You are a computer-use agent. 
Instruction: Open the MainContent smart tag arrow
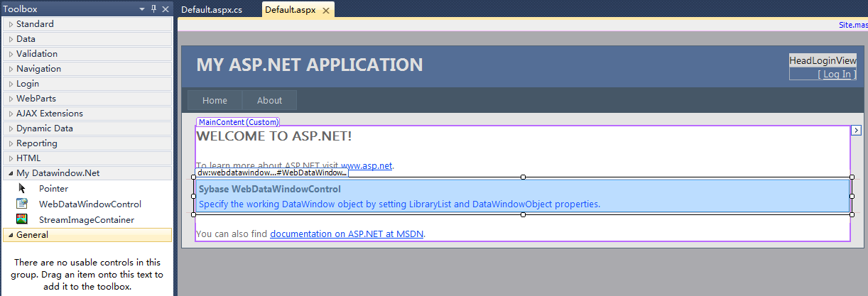coord(856,131)
